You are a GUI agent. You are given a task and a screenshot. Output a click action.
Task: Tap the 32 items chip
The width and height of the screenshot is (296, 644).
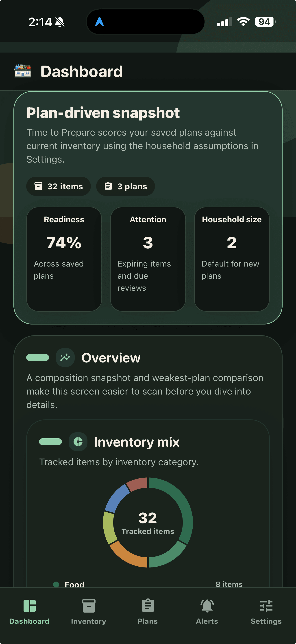click(x=58, y=186)
